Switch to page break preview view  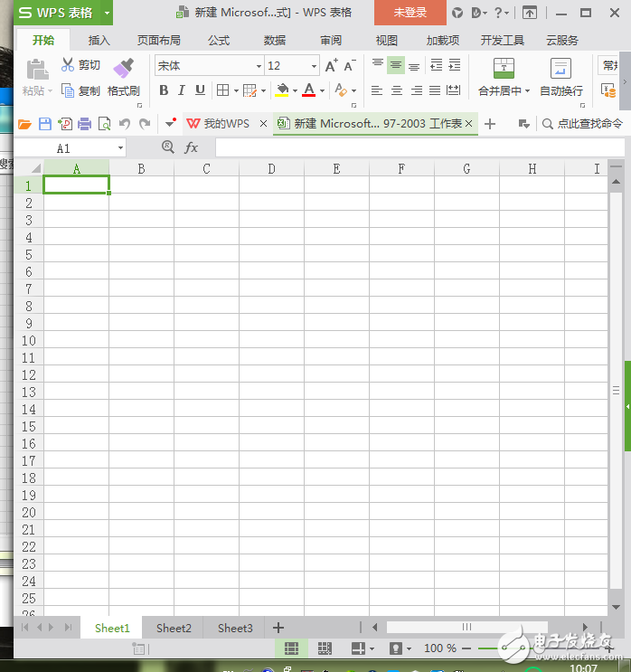(x=325, y=648)
